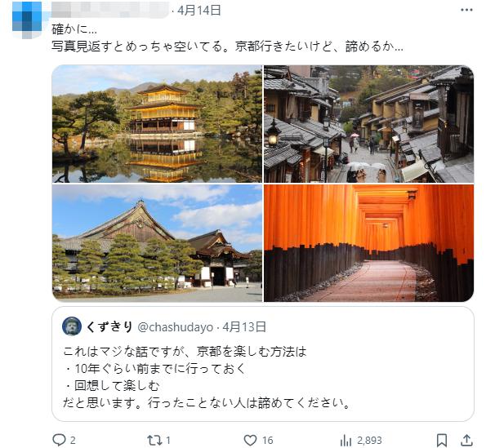This screenshot has width=486, height=448.
Task: Open the quoted tweet text body
Action: pyautogui.click(x=207, y=377)
